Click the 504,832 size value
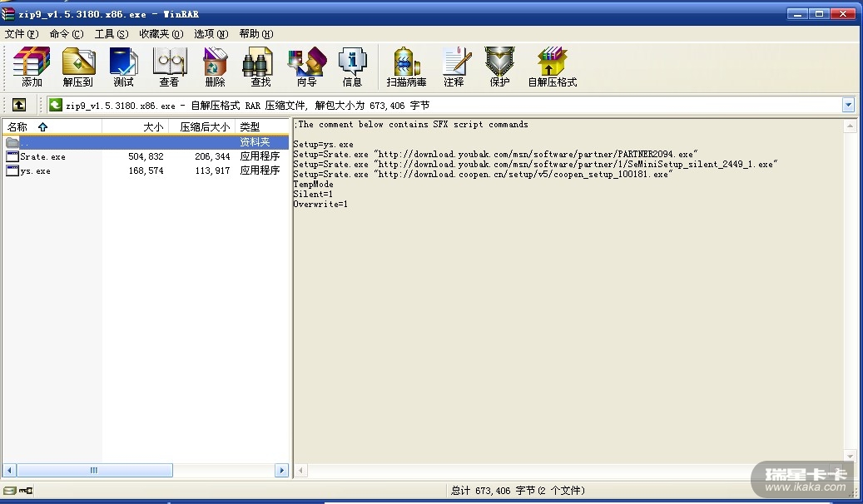Image resolution: width=863 pixels, height=504 pixels. (146, 156)
